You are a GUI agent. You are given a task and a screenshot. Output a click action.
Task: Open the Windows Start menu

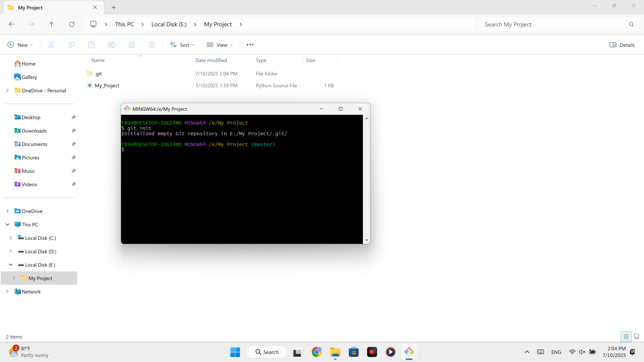pyautogui.click(x=235, y=352)
